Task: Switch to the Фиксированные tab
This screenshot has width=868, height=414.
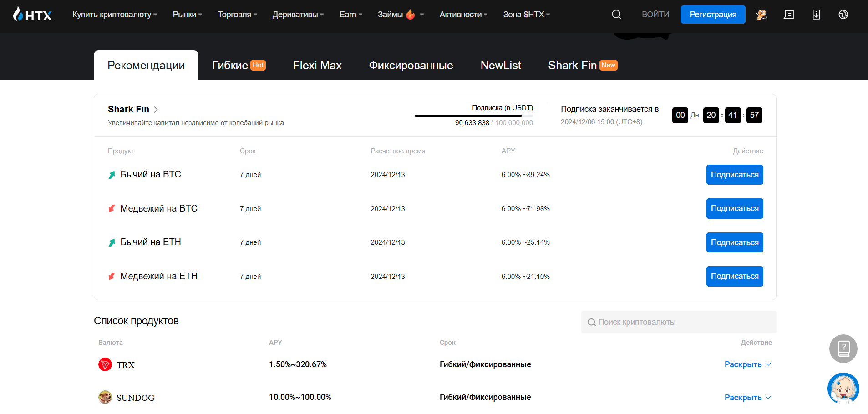Action: point(411,66)
